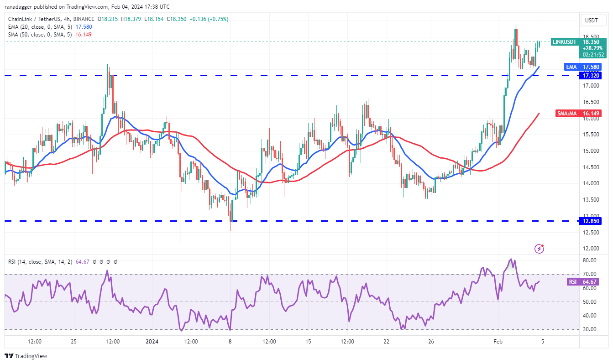
Task: Click the red SMA:MA tag on axis
Action: pos(566,113)
